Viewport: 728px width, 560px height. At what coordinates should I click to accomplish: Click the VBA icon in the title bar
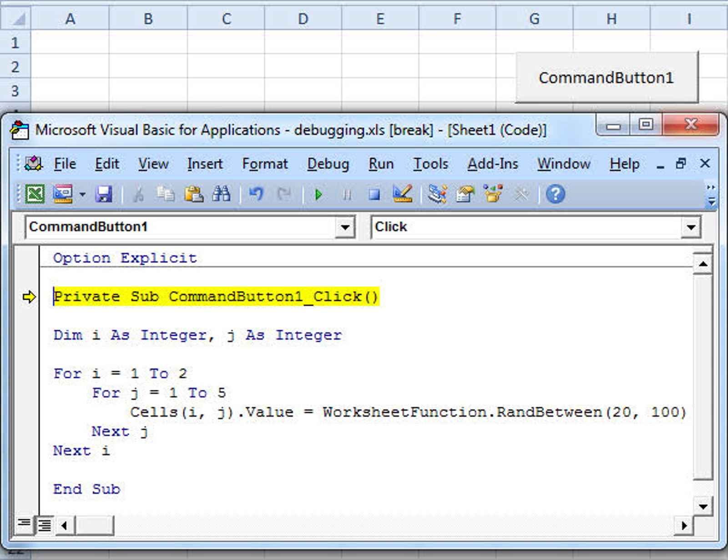[19, 130]
